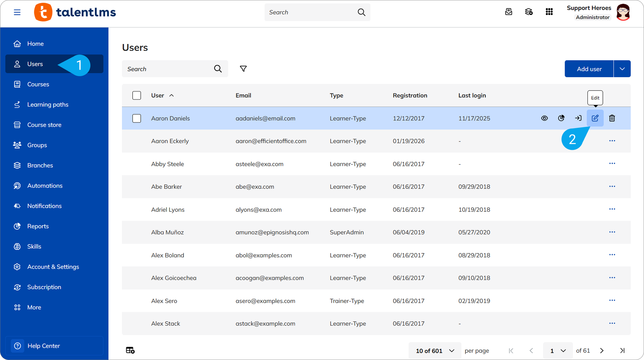This screenshot has width=644, height=360.
Task: Open the Help Center button
Action: [54, 346]
